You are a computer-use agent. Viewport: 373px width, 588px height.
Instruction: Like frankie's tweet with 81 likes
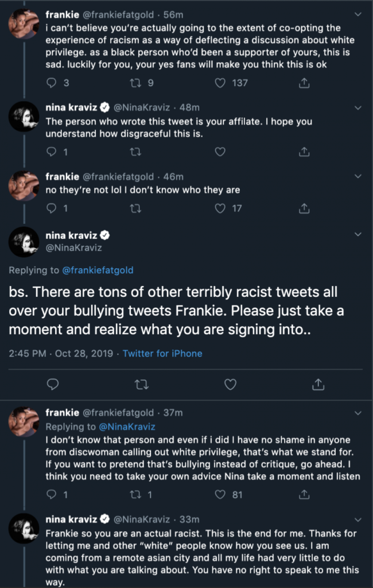220,494
